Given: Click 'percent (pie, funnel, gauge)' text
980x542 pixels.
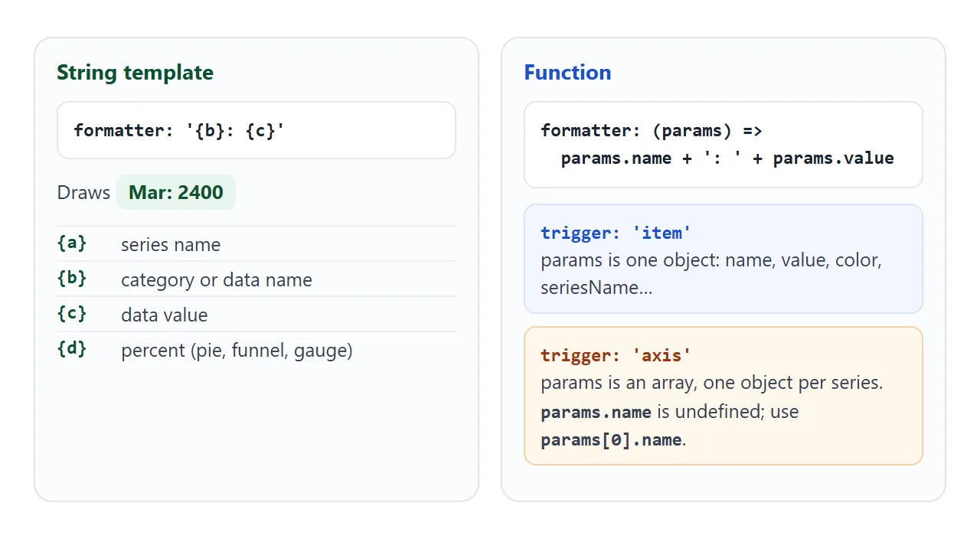Looking at the screenshot, I should [237, 351].
